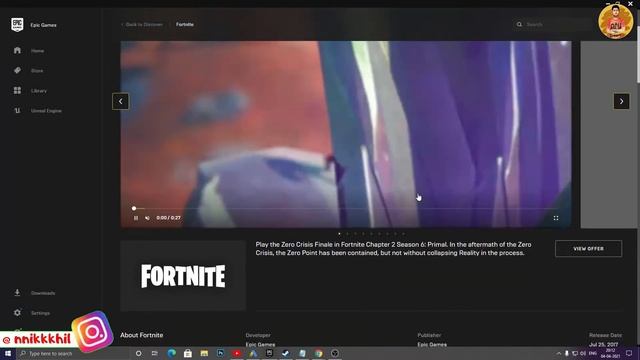The image size is (640, 360).
Task: Expand the hidden system tray icons
Action: point(558,353)
